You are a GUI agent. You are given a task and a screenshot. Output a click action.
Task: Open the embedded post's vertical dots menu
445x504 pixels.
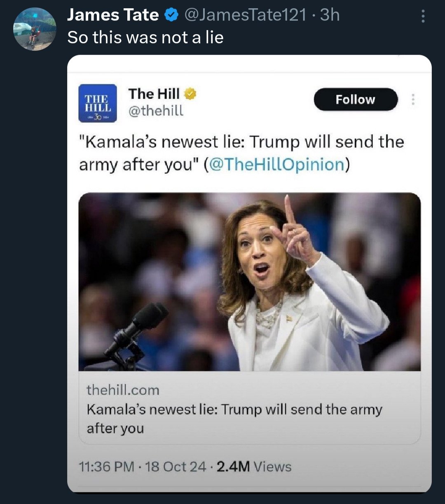(413, 100)
